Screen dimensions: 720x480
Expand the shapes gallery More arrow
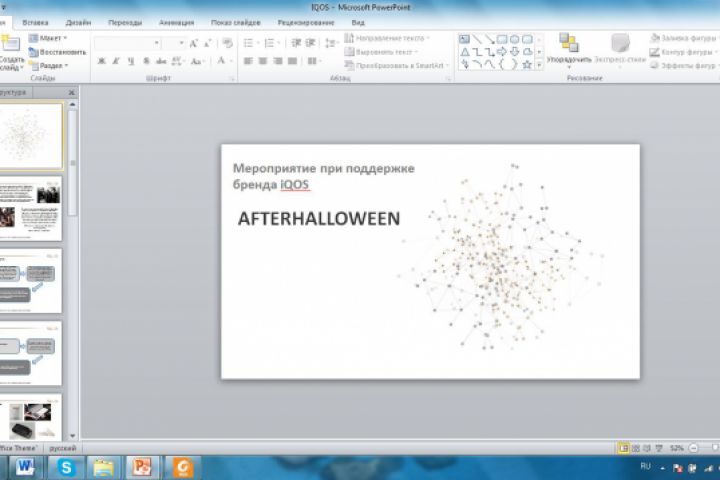point(540,65)
